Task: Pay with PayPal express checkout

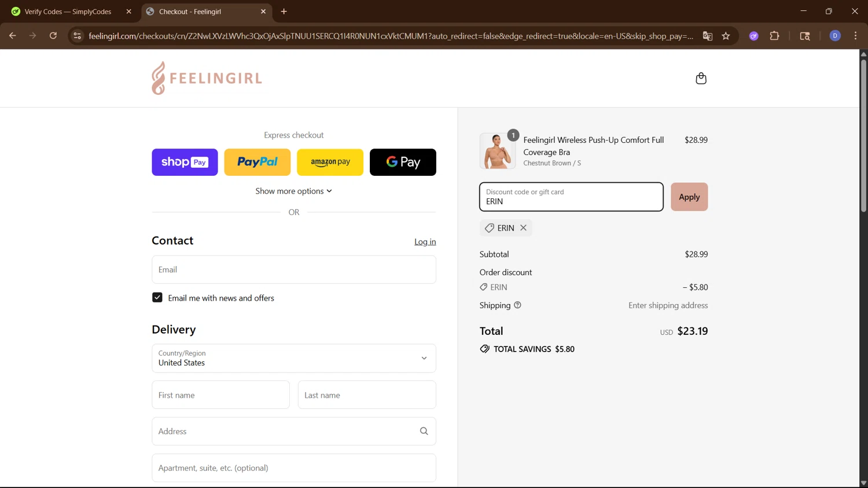Action: [x=258, y=162]
